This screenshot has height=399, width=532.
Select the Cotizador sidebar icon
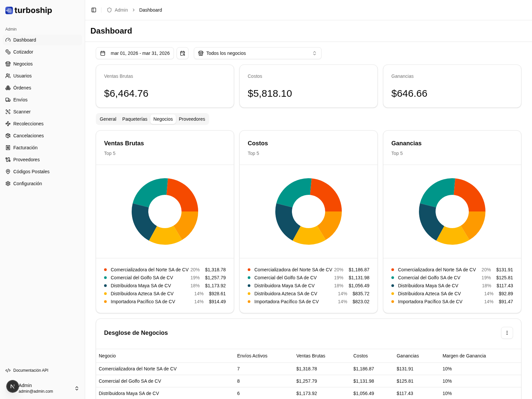click(x=8, y=52)
